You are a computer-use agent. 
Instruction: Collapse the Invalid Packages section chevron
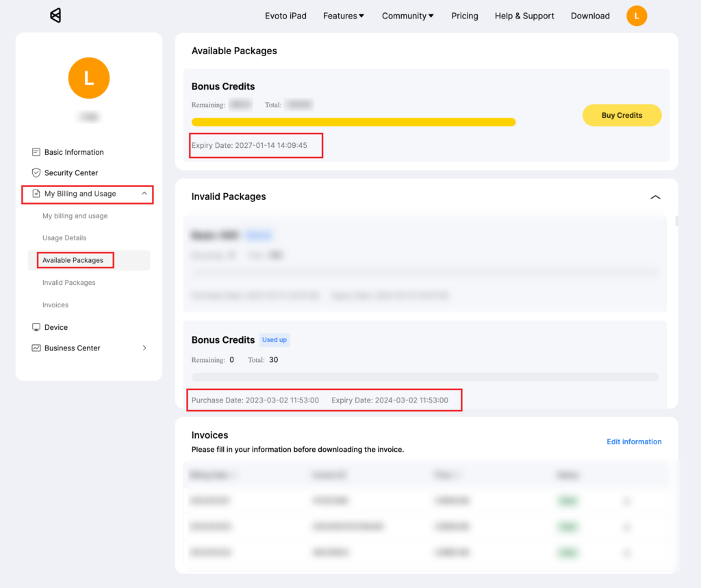[655, 196]
